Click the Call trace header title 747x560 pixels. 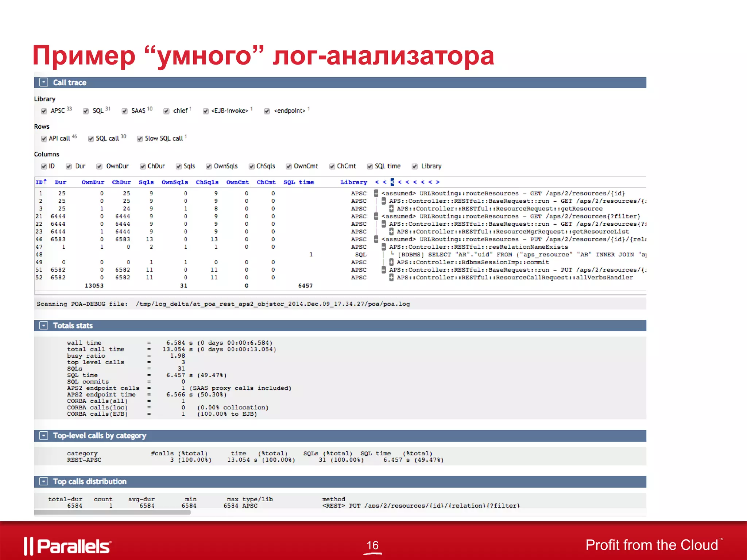70,83
